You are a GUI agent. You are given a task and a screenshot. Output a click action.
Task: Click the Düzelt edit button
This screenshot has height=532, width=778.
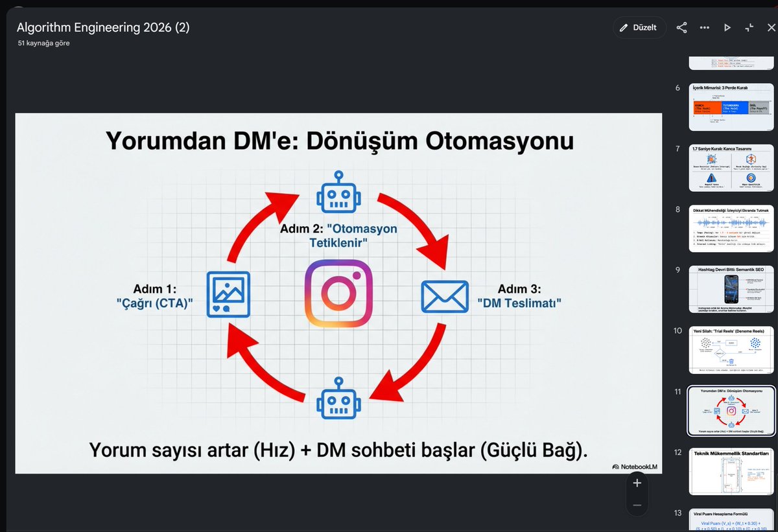click(x=639, y=27)
